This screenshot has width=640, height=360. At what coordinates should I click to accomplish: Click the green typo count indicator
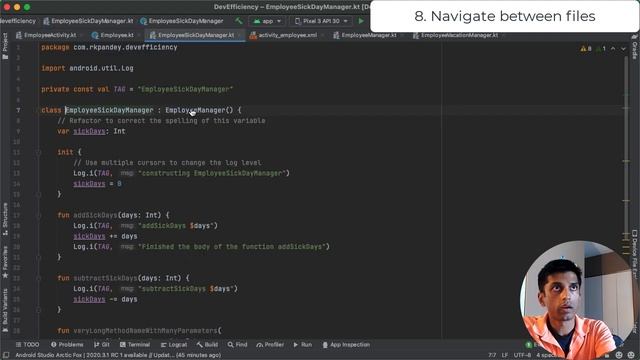(x=601, y=49)
